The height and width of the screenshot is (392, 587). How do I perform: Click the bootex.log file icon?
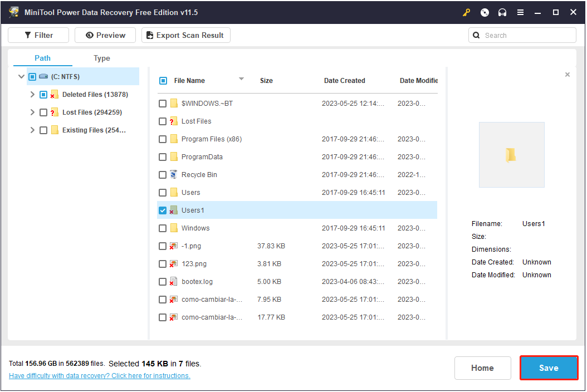[x=174, y=282]
